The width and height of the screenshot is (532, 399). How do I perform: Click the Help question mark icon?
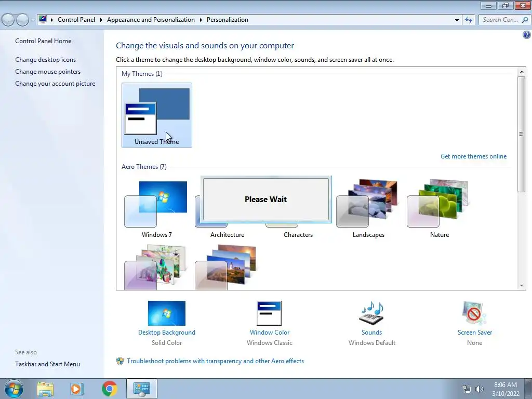(x=527, y=35)
